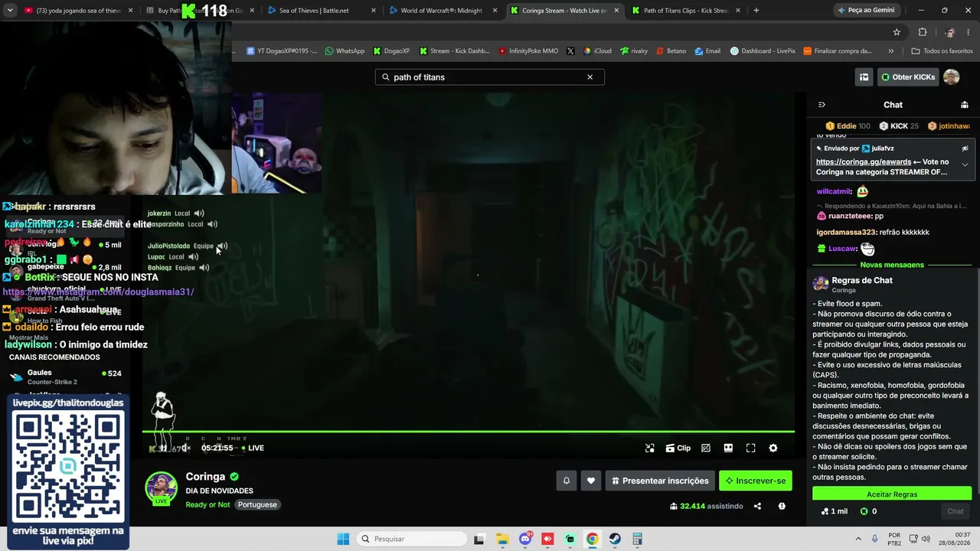This screenshot has width=980, height=551.
Task: Share the Coringa stream
Action: [x=757, y=506]
